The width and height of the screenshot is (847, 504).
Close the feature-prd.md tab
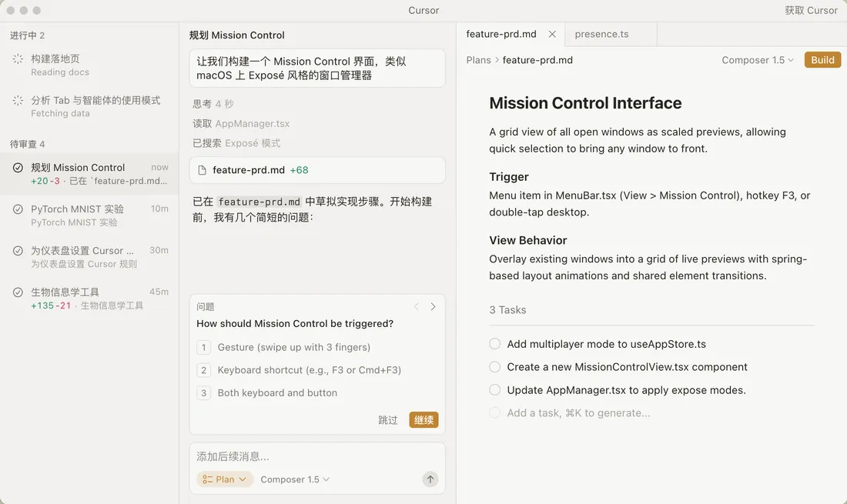tap(552, 34)
